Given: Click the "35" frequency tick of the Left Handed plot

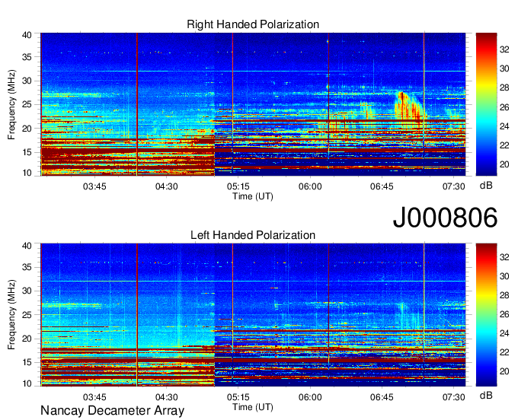Looking at the screenshot, I should 27,267.
